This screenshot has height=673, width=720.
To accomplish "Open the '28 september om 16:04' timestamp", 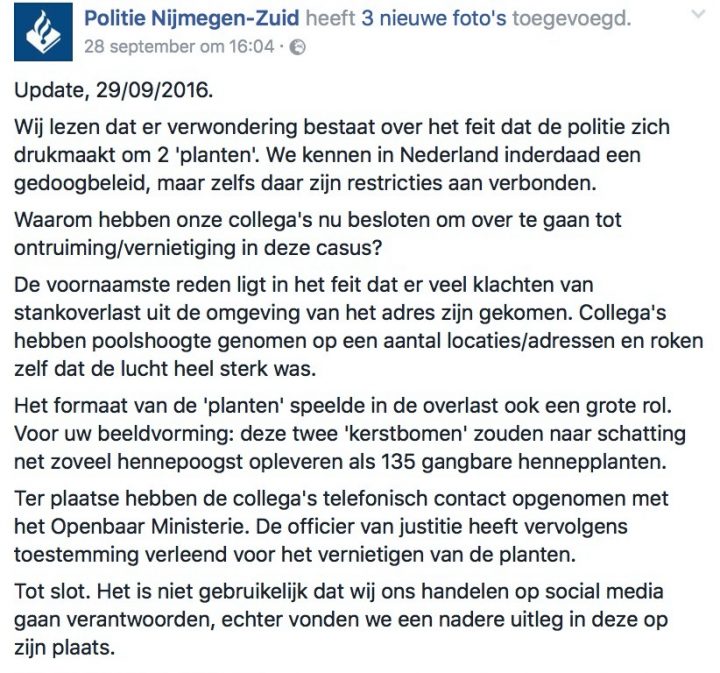I will pos(179,47).
